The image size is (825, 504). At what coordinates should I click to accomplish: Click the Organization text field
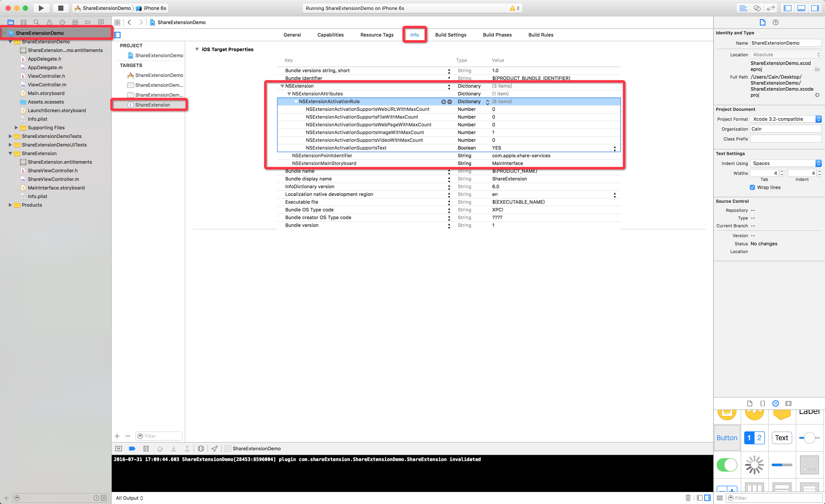point(785,129)
